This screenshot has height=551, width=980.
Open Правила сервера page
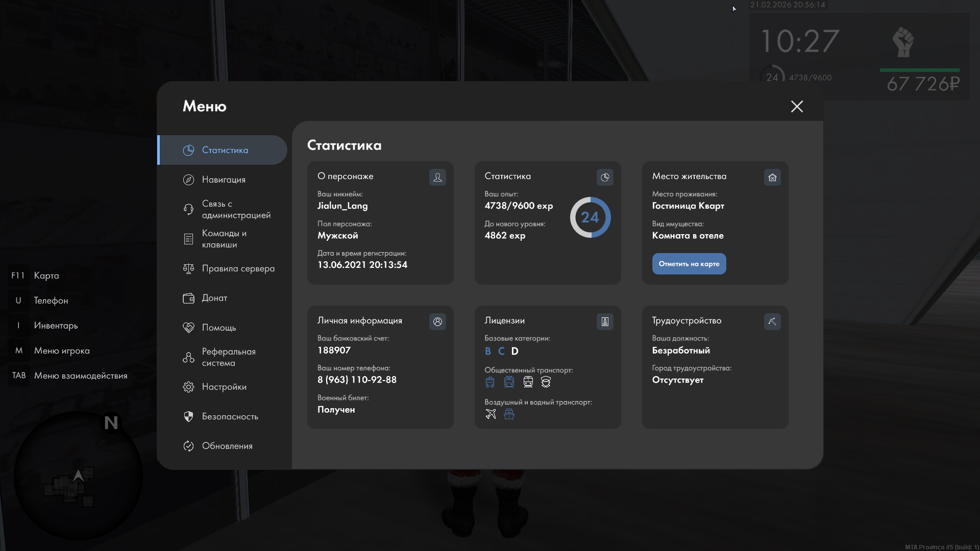238,268
